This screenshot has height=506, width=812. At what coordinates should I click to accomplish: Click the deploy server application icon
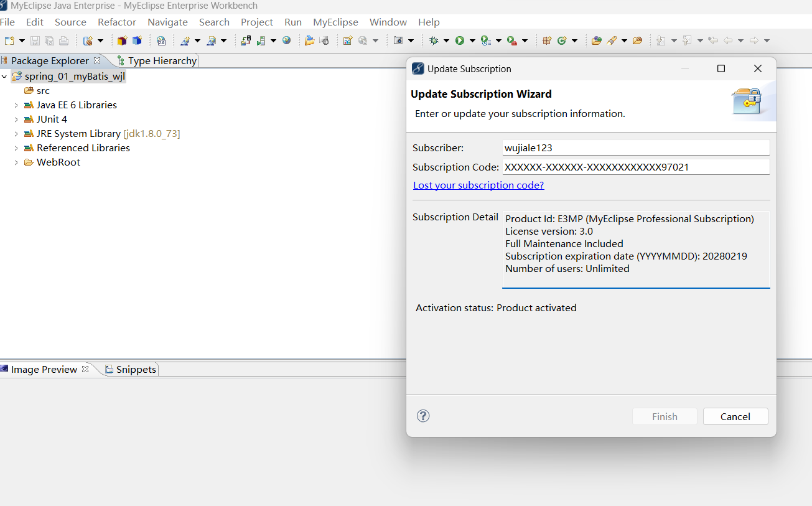point(246,40)
